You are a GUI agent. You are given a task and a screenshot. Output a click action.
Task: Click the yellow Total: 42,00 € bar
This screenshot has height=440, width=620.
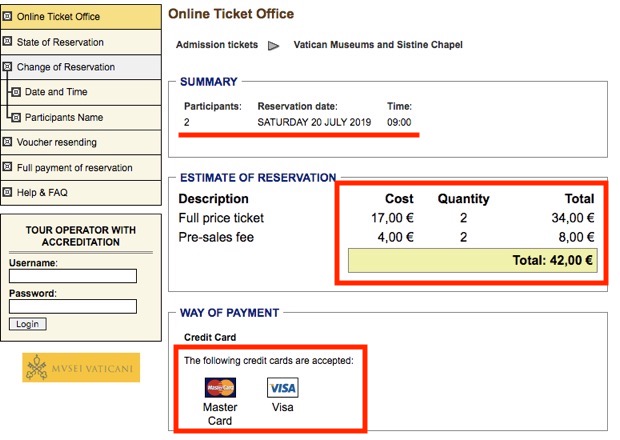click(x=472, y=261)
